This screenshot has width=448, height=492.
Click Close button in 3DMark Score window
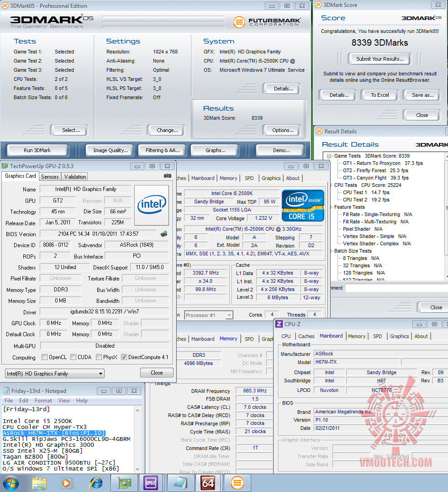pyautogui.click(x=422, y=115)
